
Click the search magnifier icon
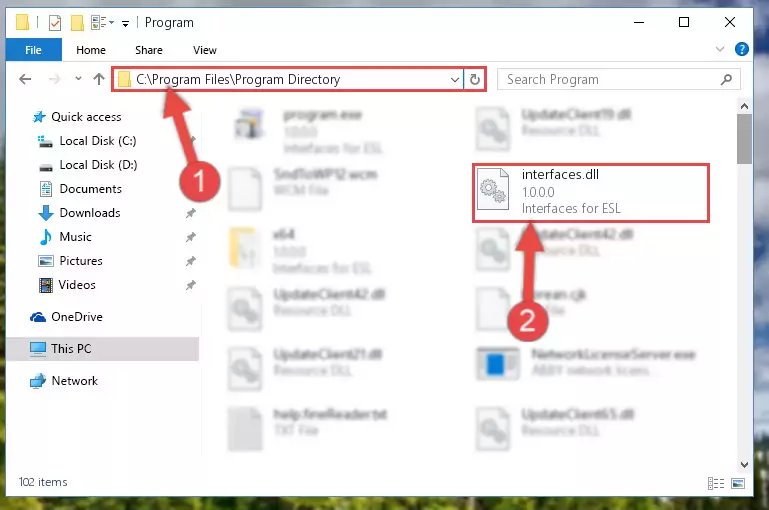tap(726, 79)
